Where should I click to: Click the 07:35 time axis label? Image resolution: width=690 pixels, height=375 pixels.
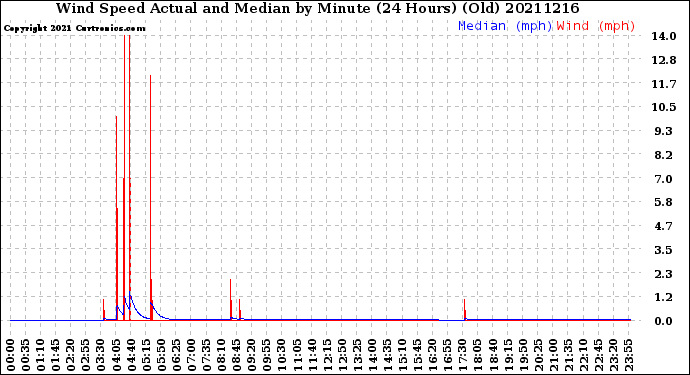[x=206, y=354]
